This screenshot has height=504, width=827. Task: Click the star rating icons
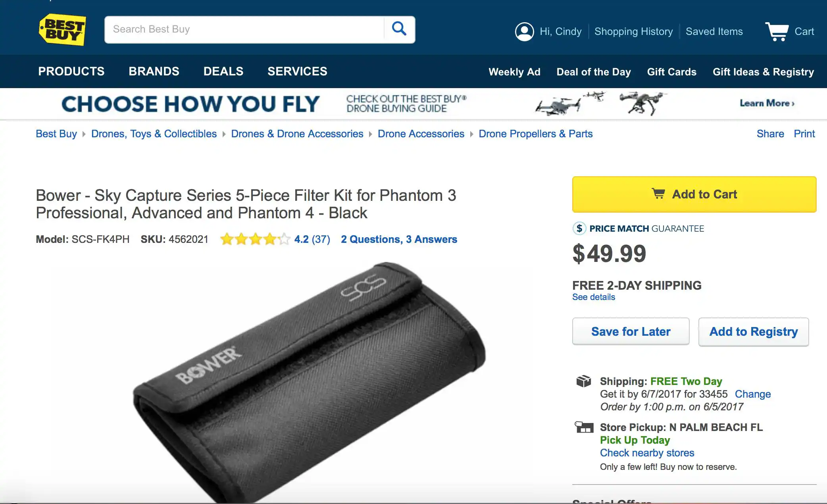pos(255,239)
